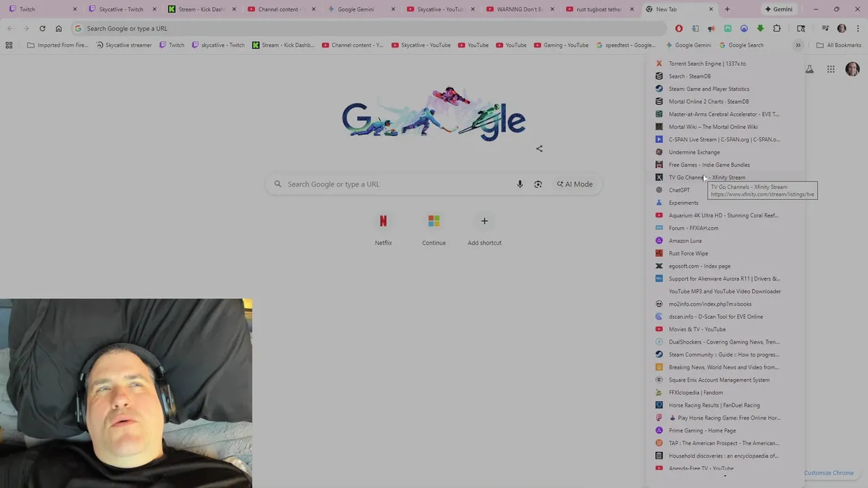Image resolution: width=868 pixels, height=488 pixels.
Task: Switch to the WARNING Don't tab
Action: tap(519, 9)
